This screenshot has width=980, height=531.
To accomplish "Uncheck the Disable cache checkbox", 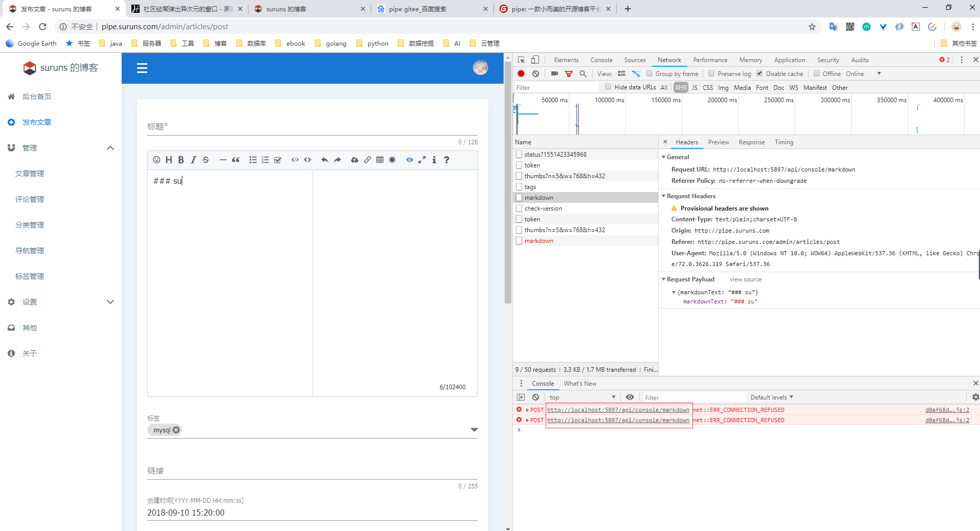I will pos(760,73).
